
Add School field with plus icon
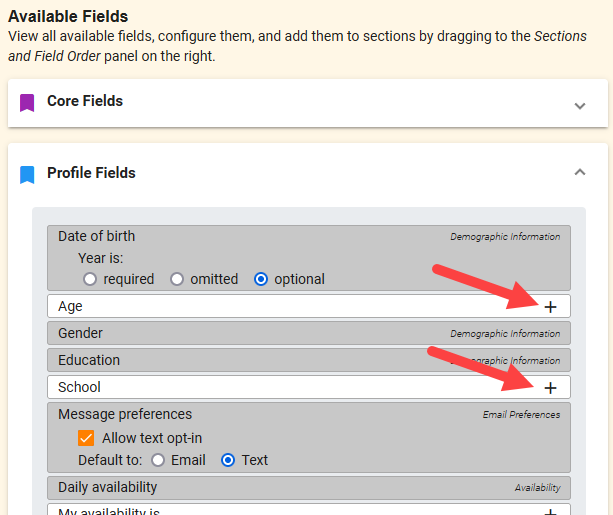[550, 388]
